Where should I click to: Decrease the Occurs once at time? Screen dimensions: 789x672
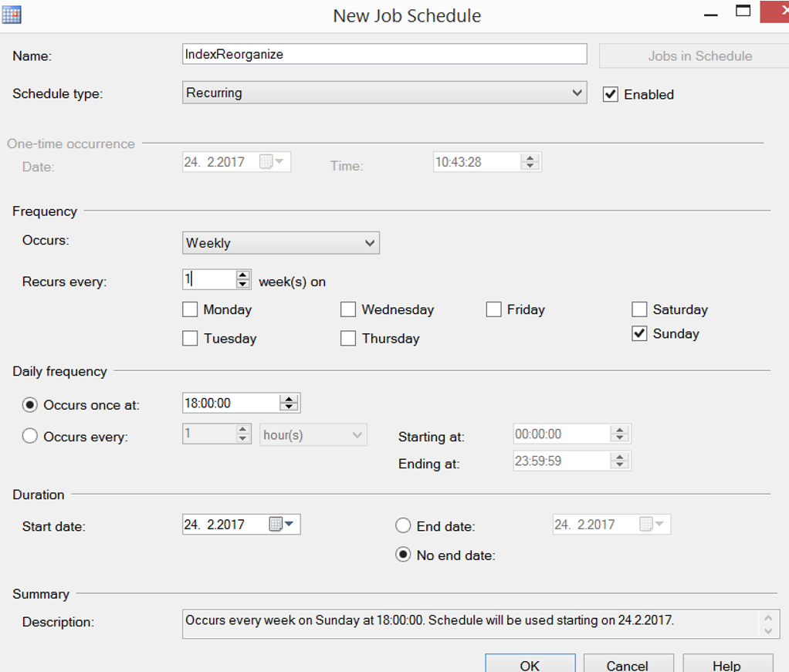pos(289,407)
